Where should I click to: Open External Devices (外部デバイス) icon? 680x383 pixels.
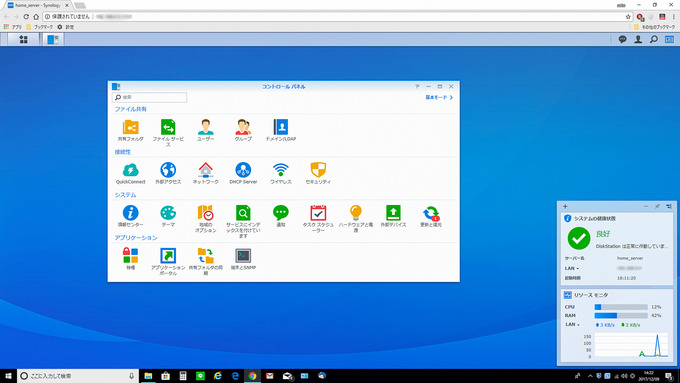393,213
